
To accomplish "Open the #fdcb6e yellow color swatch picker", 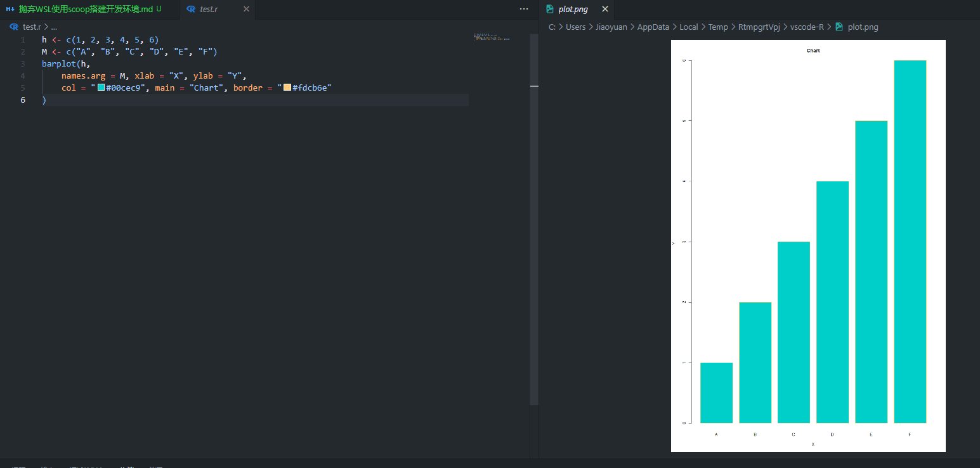I will pos(287,88).
